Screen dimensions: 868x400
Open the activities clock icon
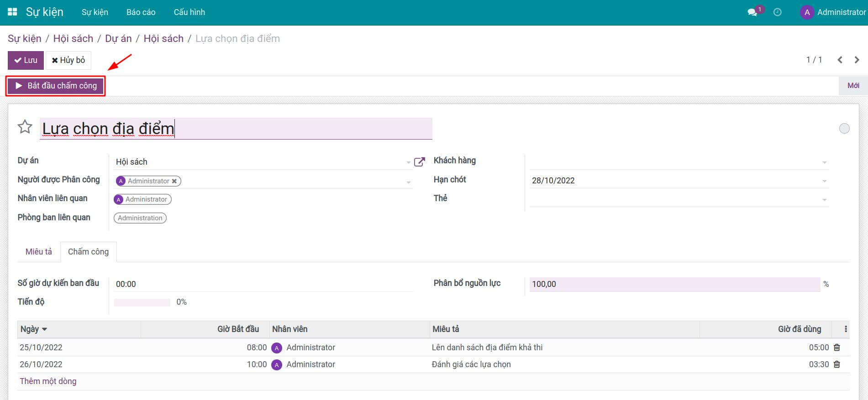click(777, 12)
